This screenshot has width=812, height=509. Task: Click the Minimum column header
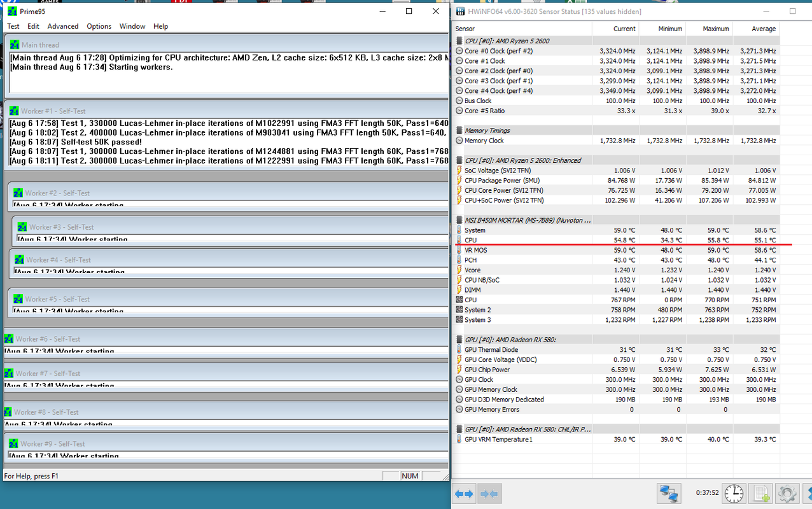(662, 29)
